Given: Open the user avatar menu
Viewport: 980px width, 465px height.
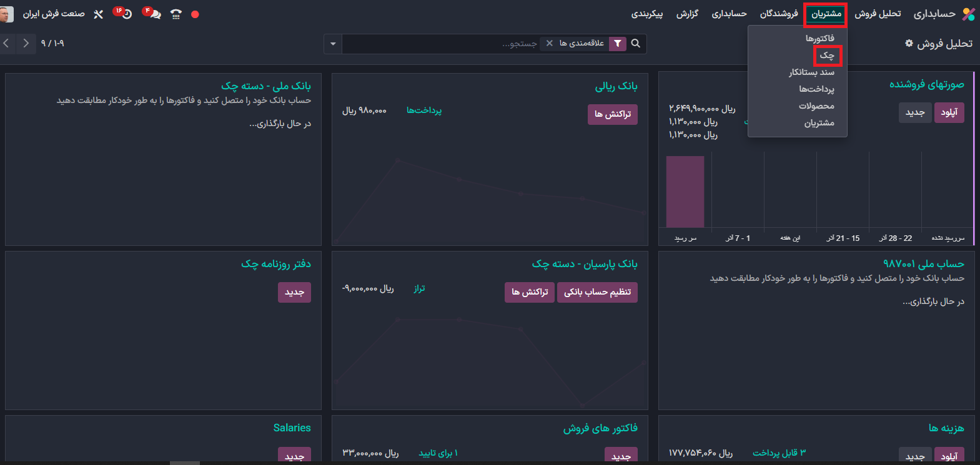Looking at the screenshot, I should point(6,14).
